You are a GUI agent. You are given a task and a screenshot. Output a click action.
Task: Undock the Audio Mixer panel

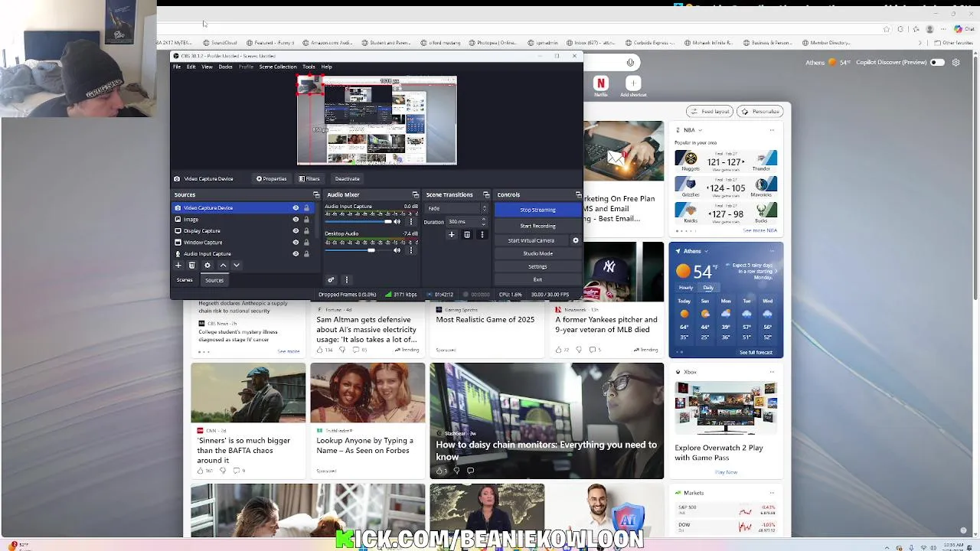[416, 195]
